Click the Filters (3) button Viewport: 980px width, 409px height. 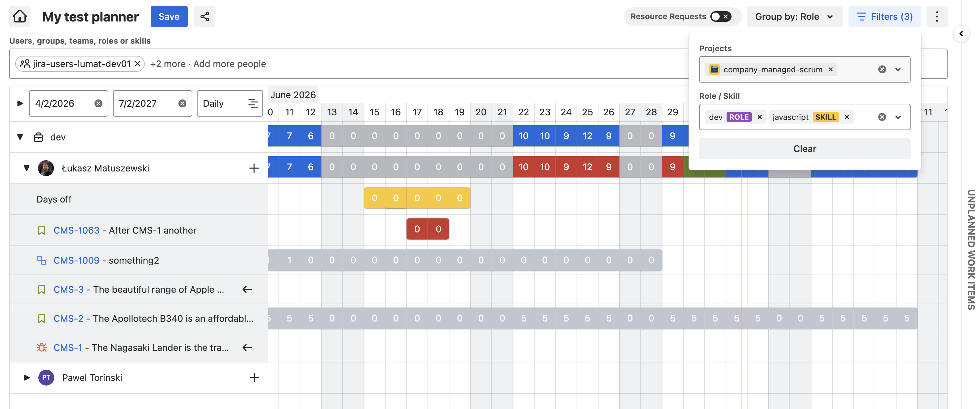click(884, 17)
